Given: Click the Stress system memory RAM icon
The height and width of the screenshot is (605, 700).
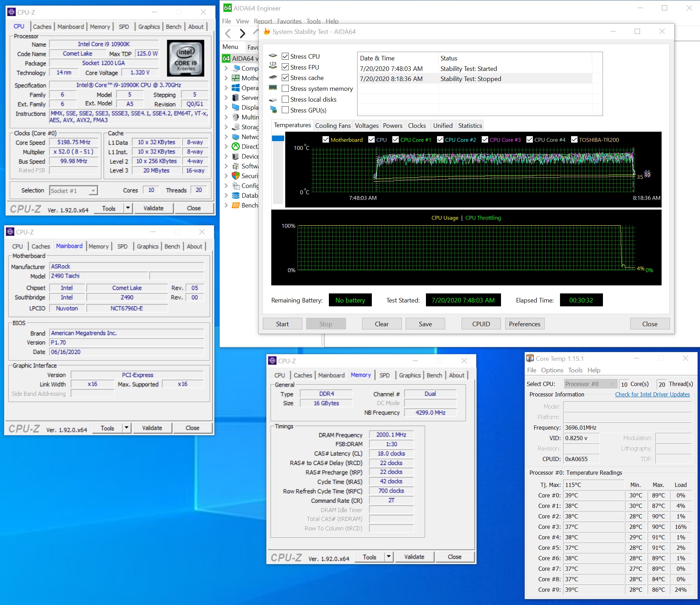Looking at the screenshot, I should [273, 88].
